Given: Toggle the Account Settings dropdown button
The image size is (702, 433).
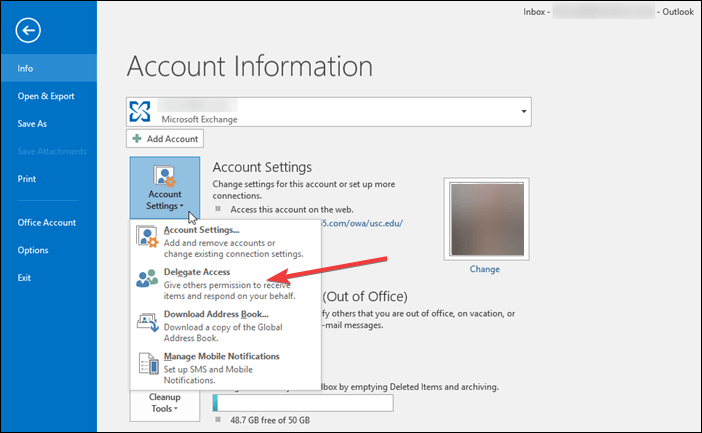Looking at the screenshot, I should (165, 187).
